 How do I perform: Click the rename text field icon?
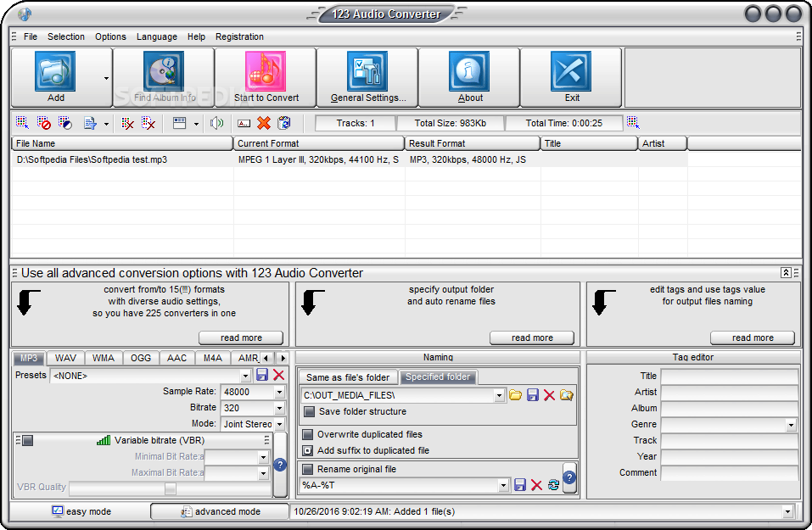click(244, 123)
